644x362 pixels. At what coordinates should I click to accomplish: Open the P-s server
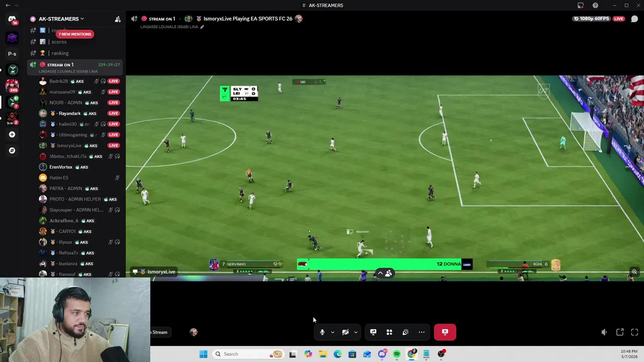click(12, 54)
